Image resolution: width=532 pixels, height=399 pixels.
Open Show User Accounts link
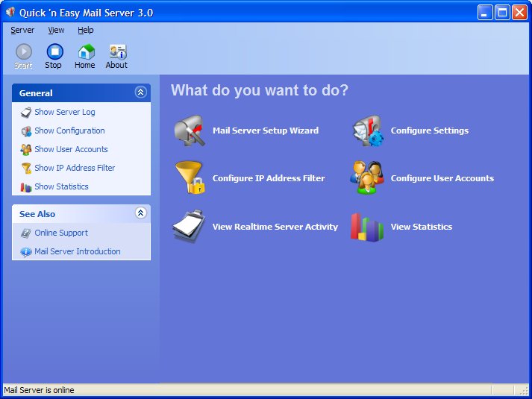(71, 149)
